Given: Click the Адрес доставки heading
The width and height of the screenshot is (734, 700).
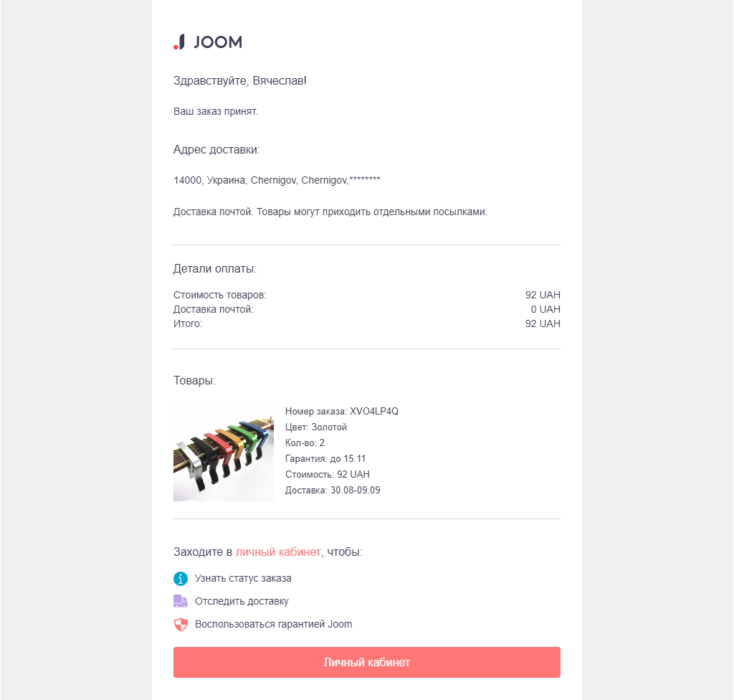Looking at the screenshot, I should [x=216, y=149].
